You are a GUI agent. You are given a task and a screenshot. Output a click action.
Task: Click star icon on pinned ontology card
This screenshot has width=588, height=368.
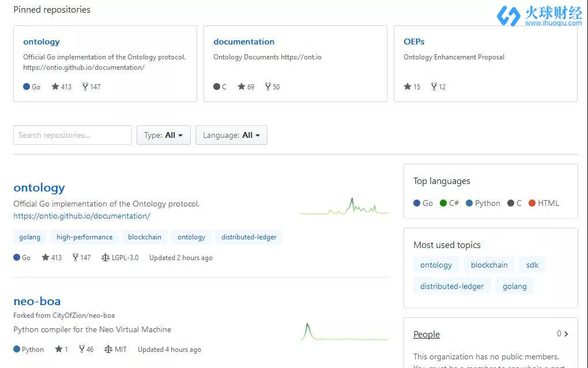(55, 87)
